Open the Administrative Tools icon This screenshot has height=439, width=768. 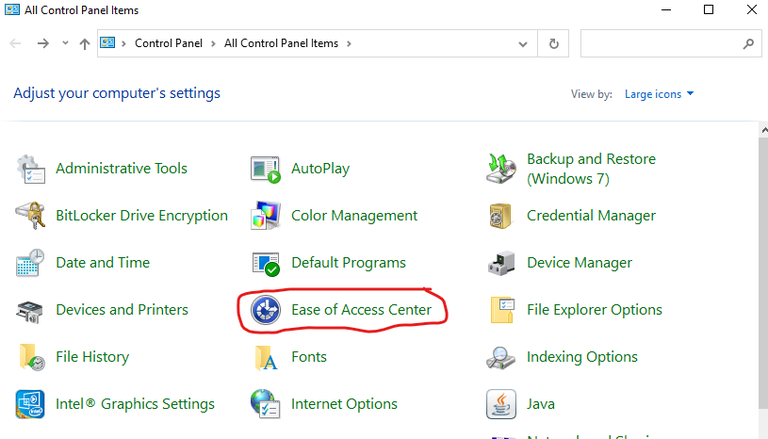[x=31, y=170]
